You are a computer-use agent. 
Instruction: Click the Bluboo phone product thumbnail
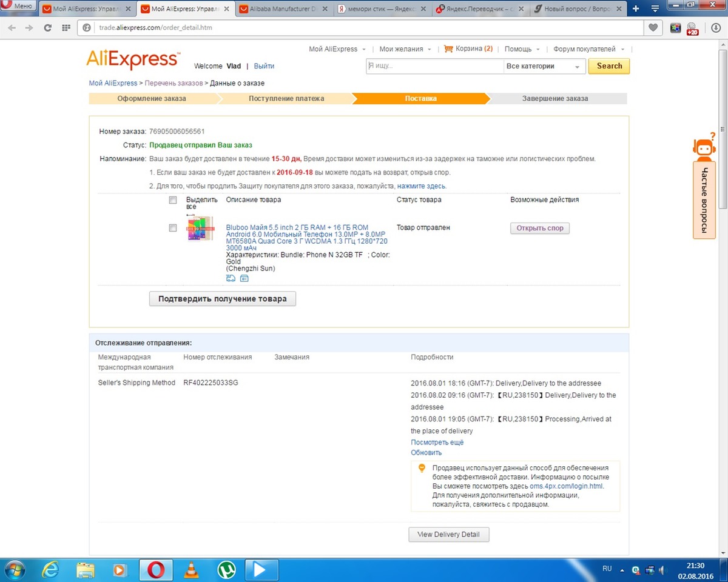click(x=200, y=228)
